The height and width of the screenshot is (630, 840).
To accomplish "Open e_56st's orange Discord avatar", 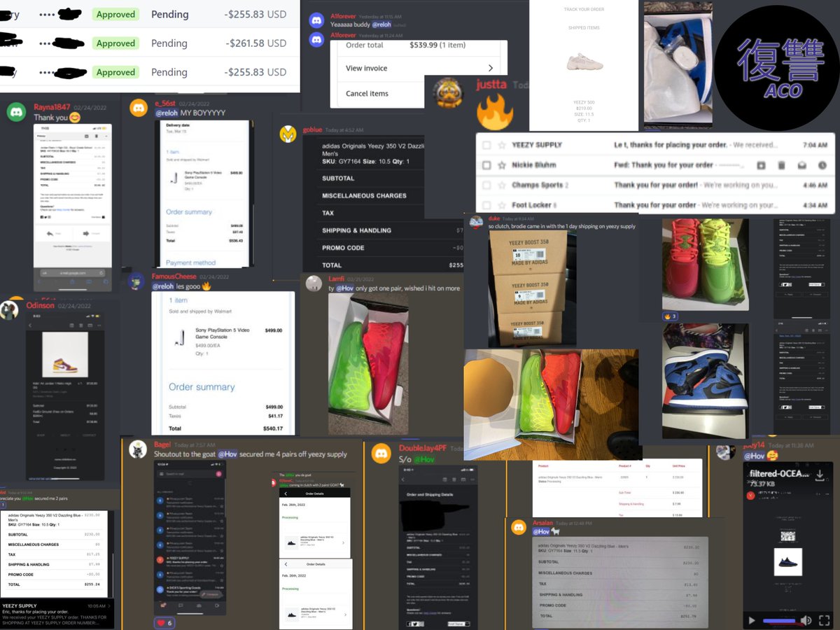I will tap(139, 108).
